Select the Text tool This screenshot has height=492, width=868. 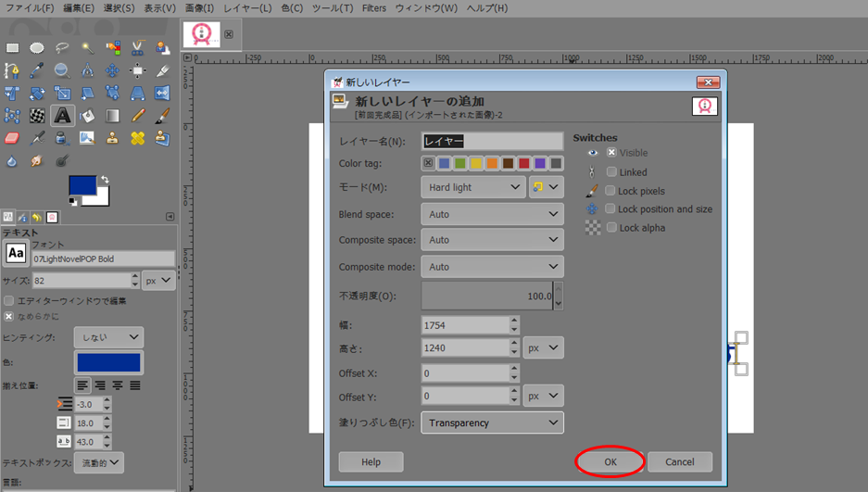tap(63, 116)
